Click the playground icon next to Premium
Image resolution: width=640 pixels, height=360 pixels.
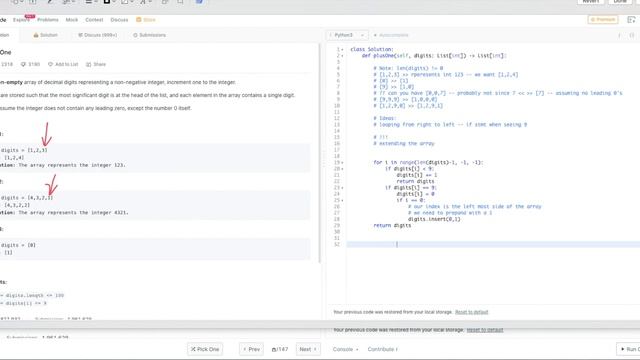tap(631, 20)
